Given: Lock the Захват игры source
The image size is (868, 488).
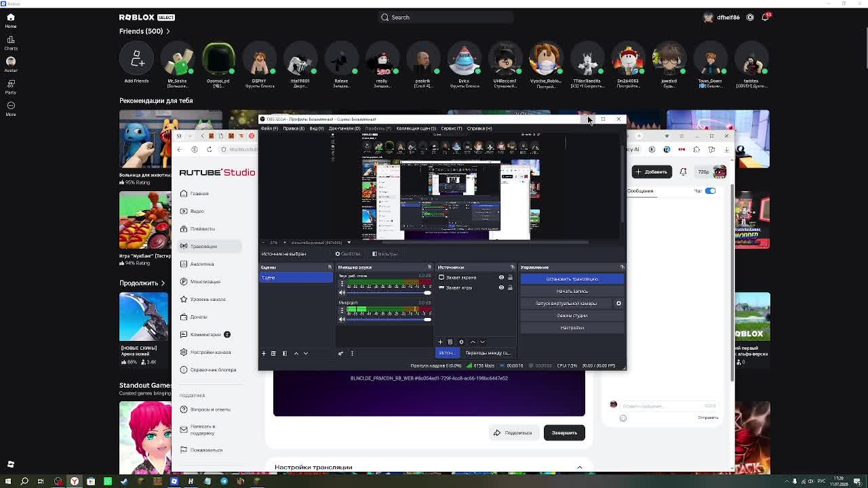Looking at the screenshot, I should [x=510, y=287].
